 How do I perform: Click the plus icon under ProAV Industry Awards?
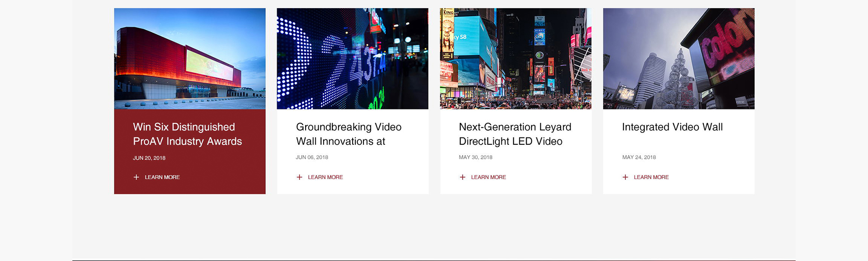coord(136,177)
